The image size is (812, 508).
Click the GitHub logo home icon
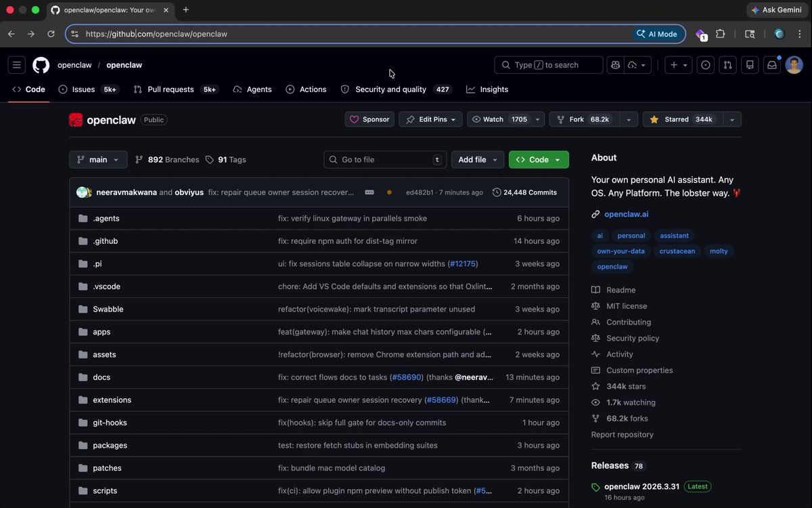coord(41,65)
